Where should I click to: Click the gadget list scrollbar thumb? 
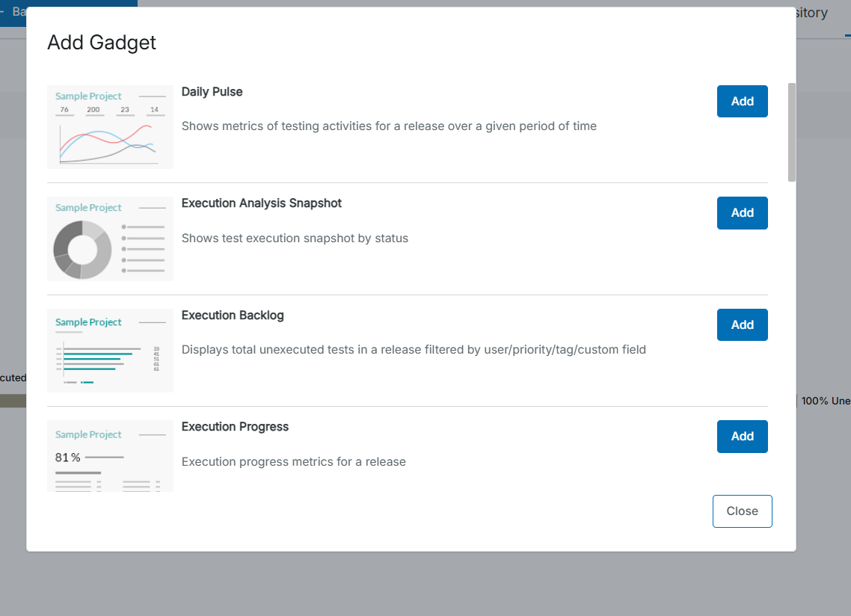click(792, 132)
